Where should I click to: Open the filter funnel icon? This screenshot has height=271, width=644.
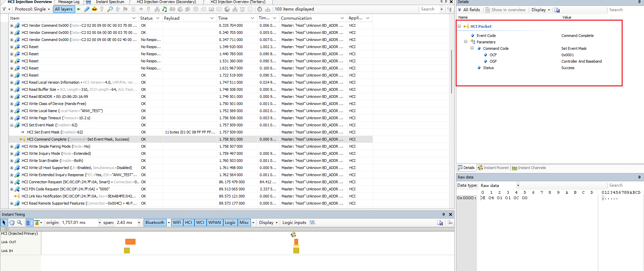[4, 9]
